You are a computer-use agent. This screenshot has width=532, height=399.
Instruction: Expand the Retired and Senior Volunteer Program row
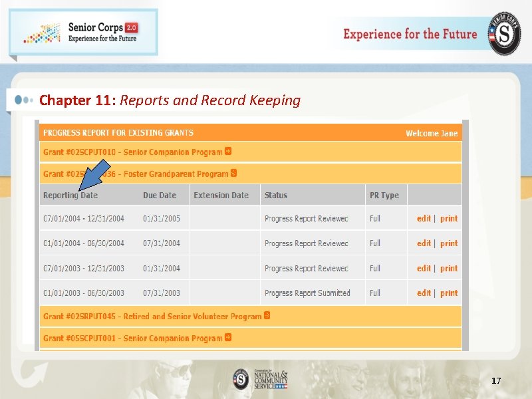click(x=268, y=316)
